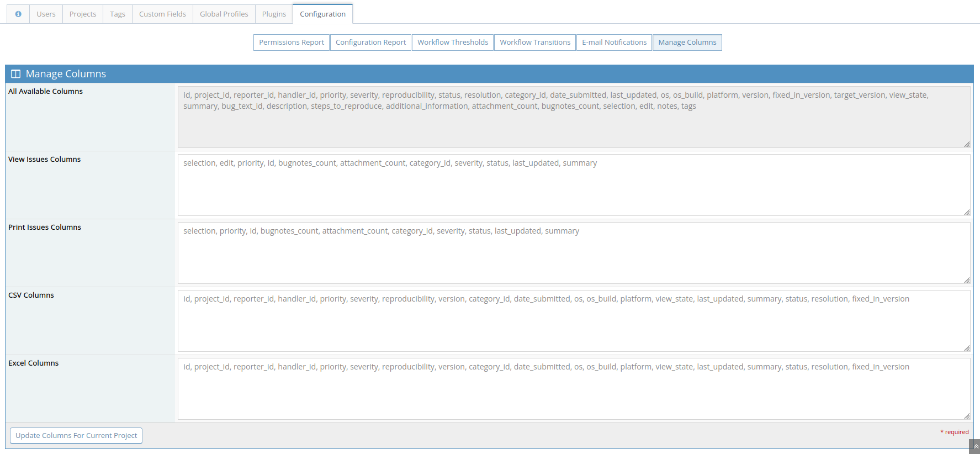This screenshot has width=980, height=454.
Task: Click the Manage Columns header icon
Action: [16, 74]
